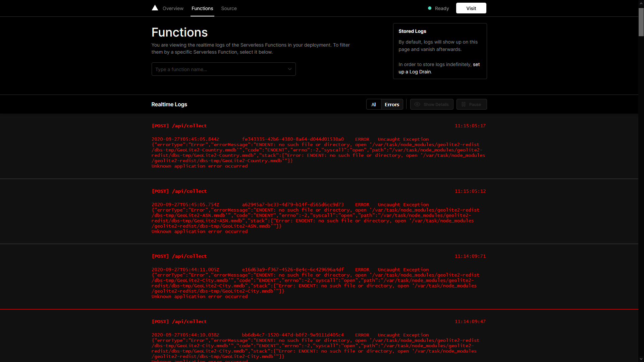
Task: Click the eye icon beside Show Details
Action: pos(417,104)
